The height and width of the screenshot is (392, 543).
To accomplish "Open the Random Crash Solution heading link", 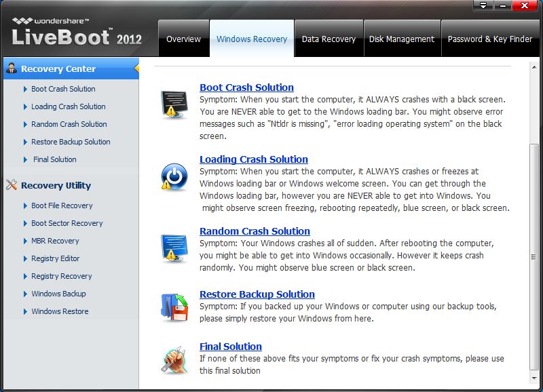I will [255, 231].
